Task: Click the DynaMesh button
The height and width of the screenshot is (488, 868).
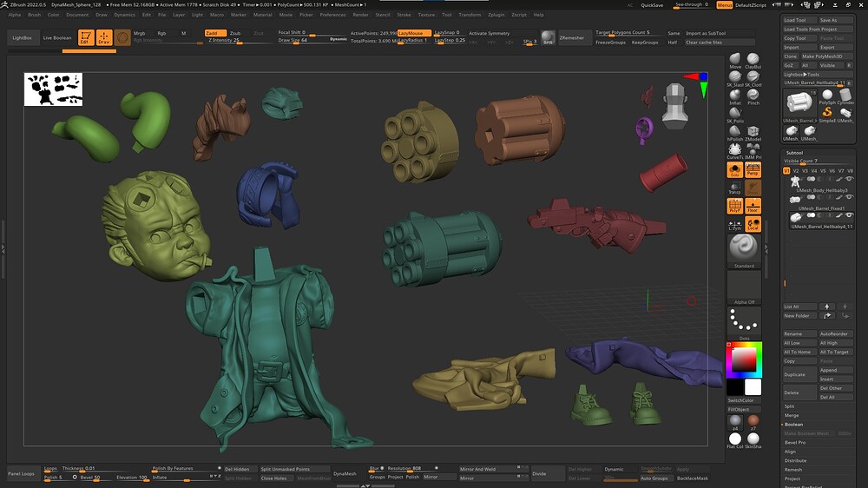Action: [345, 473]
